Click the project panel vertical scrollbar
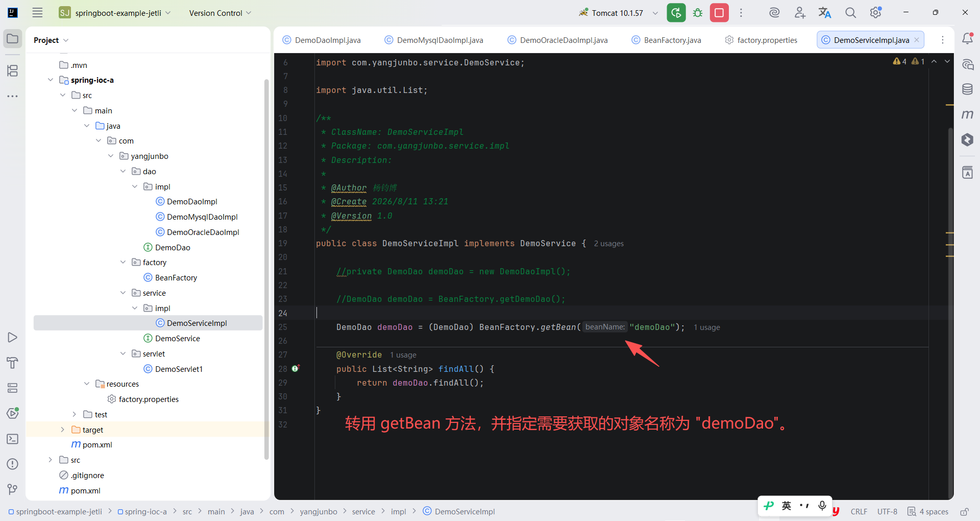The height and width of the screenshot is (521, 980). [x=266, y=270]
